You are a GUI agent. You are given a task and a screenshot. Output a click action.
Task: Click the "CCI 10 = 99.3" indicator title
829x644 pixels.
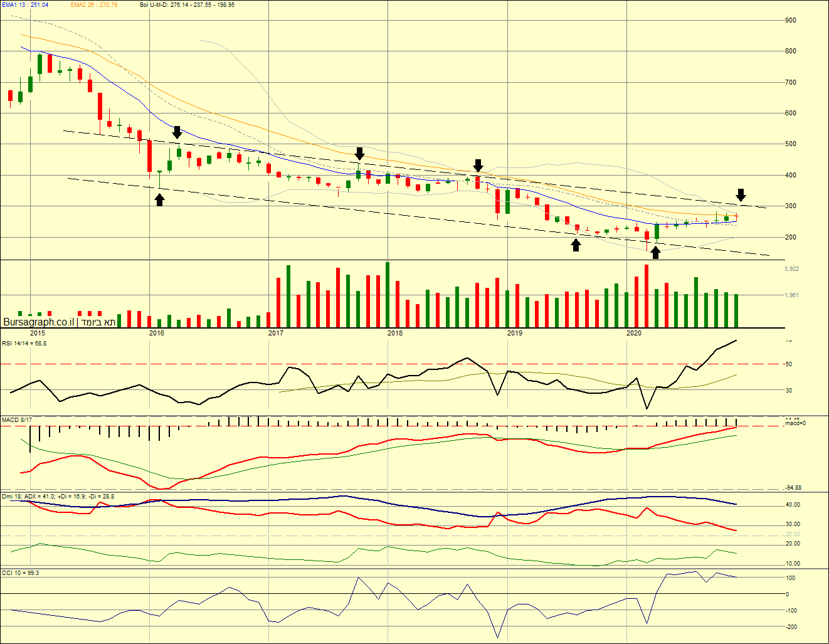tap(21, 573)
